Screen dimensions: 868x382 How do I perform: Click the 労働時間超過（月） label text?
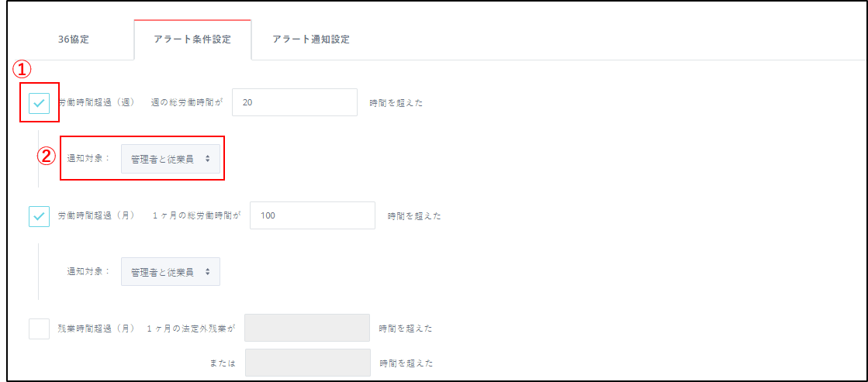coord(97,216)
